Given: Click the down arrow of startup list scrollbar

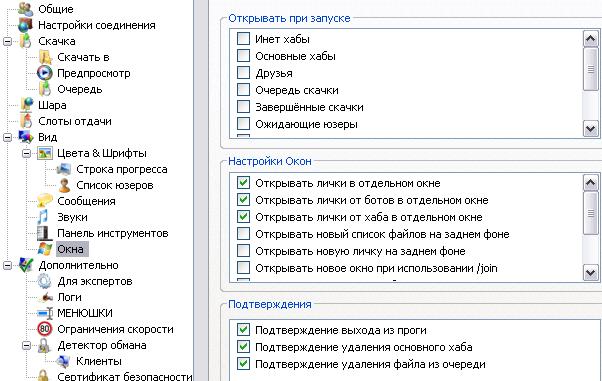Looking at the screenshot, I should click(x=590, y=129).
